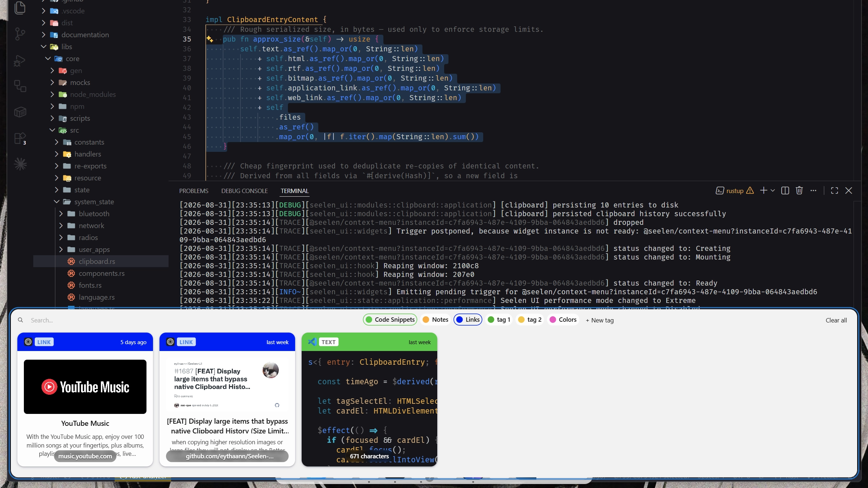Open the Run and Debug view

point(20,60)
